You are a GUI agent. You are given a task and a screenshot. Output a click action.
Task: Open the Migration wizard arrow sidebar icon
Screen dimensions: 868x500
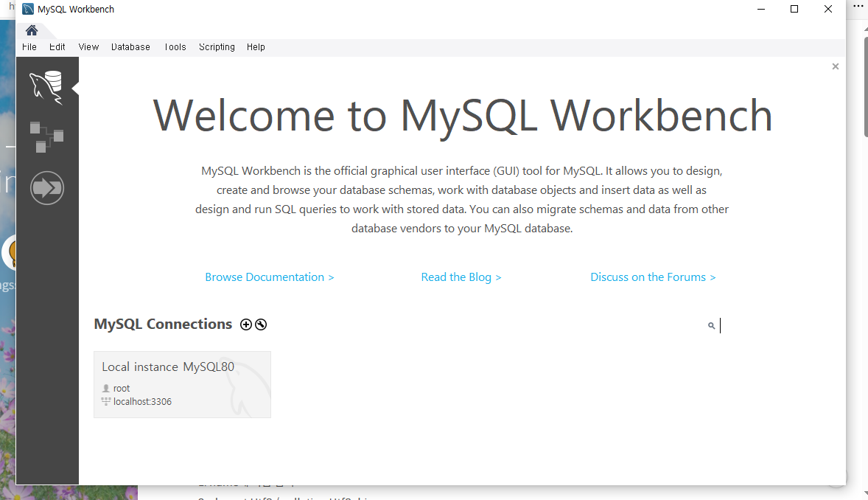click(47, 188)
